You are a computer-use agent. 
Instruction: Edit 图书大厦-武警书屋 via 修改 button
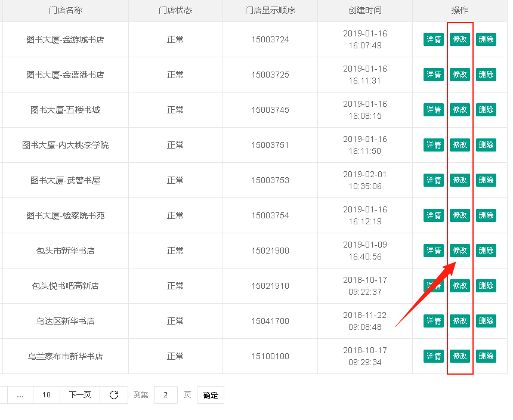click(x=460, y=180)
